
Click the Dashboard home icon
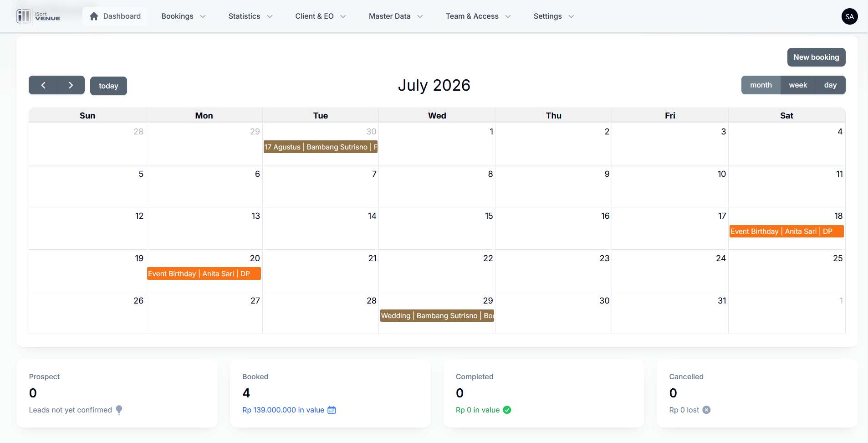pyautogui.click(x=94, y=16)
